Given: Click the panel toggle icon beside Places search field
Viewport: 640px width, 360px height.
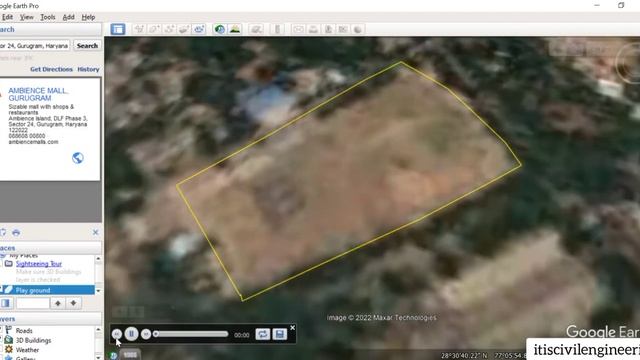Looking at the screenshot, I should [x=6, y=303].
